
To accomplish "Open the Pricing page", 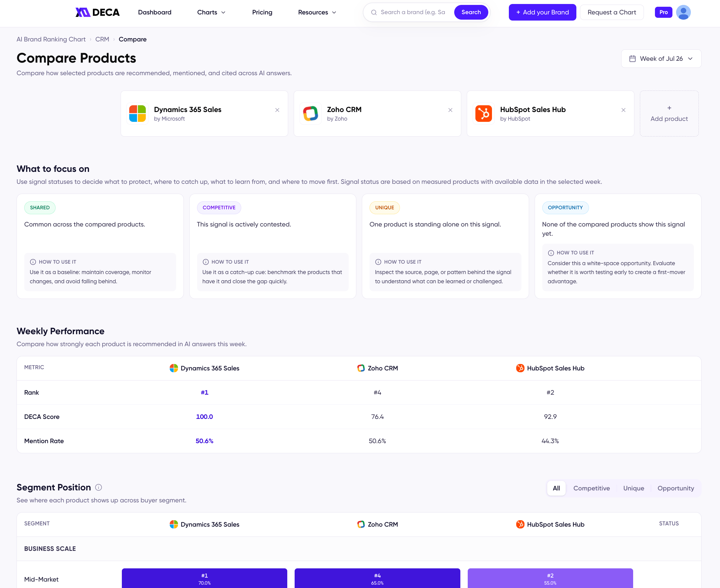I will coord(262,13).
